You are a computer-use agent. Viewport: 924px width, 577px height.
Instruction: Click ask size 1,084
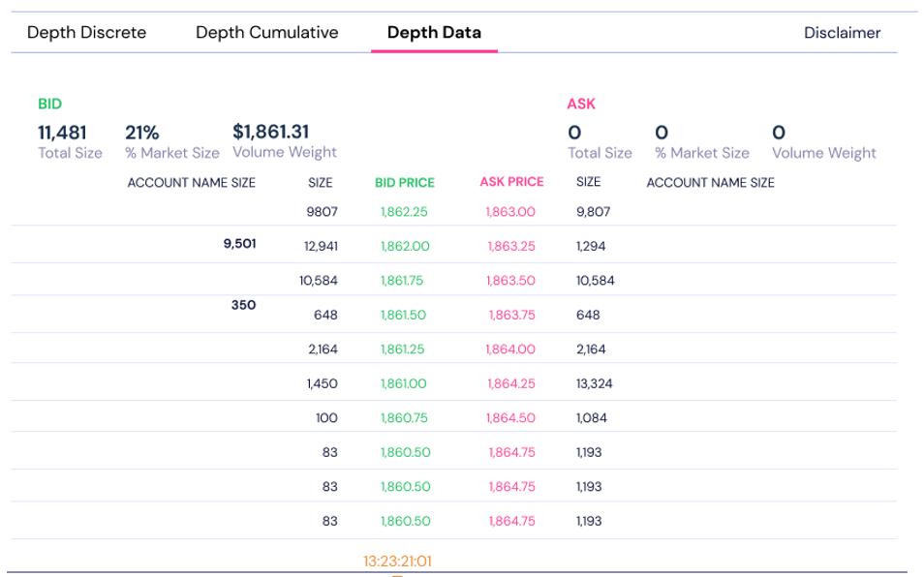592,418
